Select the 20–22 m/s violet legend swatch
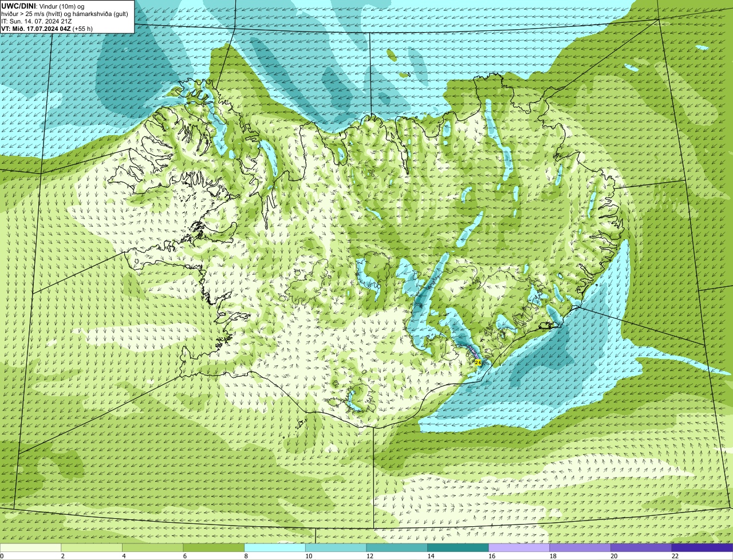Screen dimensions: 733x560 point(641,547)
